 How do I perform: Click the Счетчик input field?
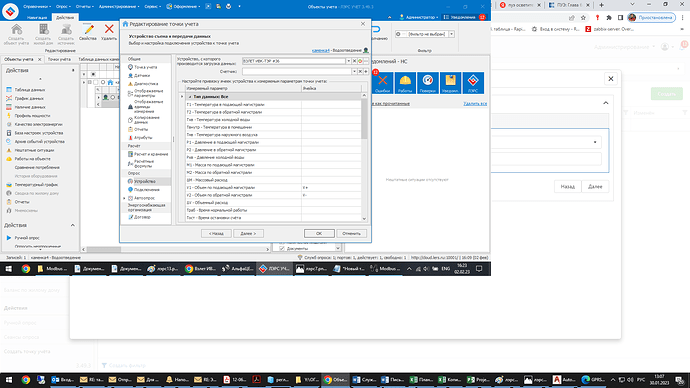(297, 71)
